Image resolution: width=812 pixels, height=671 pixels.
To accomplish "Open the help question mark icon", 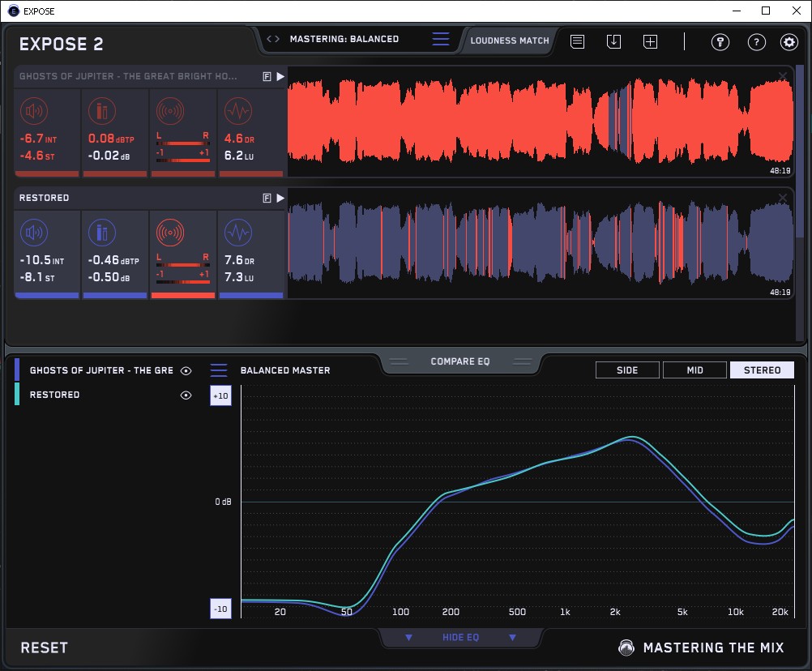I will click(x=756, y=42).
